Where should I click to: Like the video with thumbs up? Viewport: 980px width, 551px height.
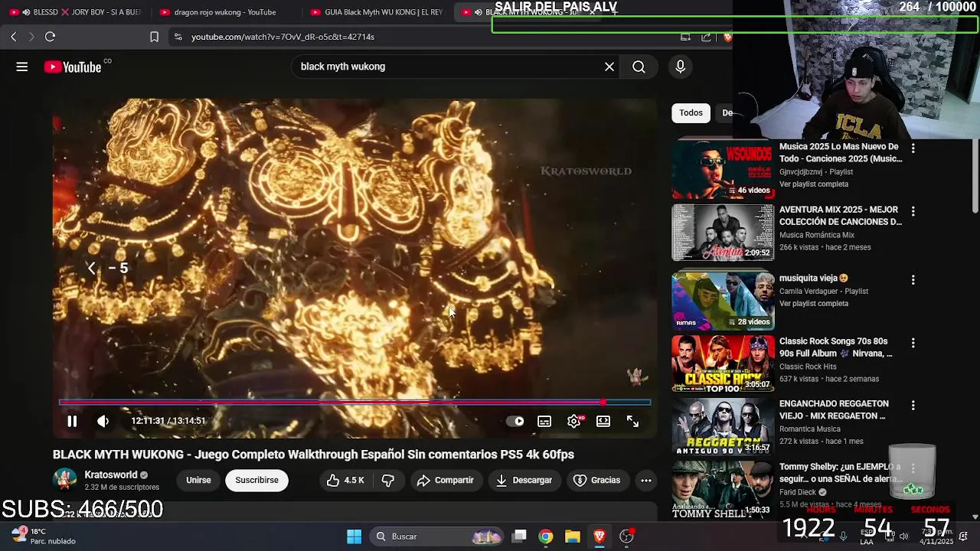[345, 480]
